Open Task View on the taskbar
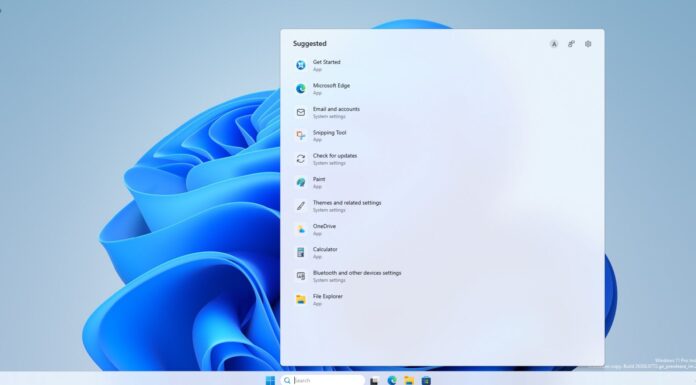 coord(374,381)
